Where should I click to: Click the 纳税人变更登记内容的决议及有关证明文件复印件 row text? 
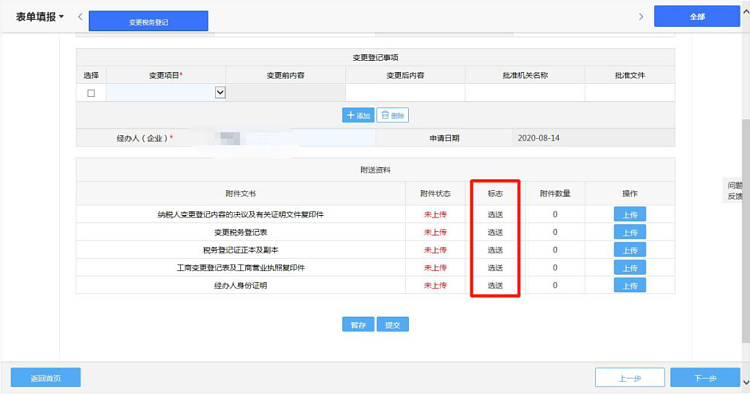click(x=241, y=215)
